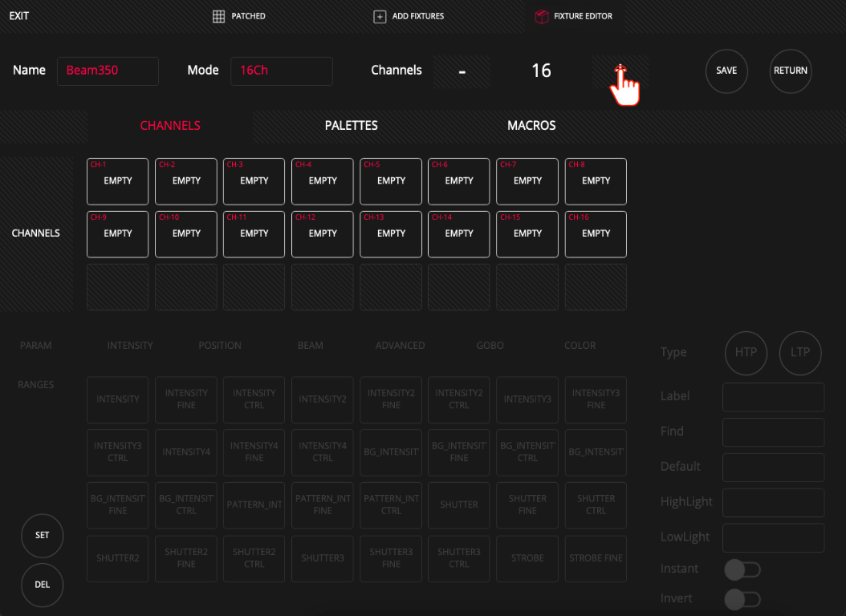Switch to the Macros tab

531,126
